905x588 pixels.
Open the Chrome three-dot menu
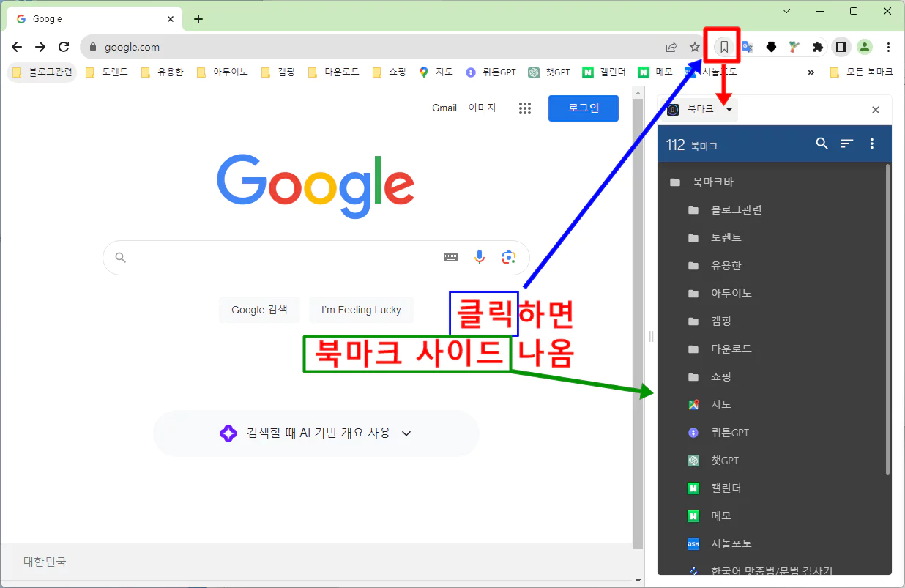(x=888, y=47)
